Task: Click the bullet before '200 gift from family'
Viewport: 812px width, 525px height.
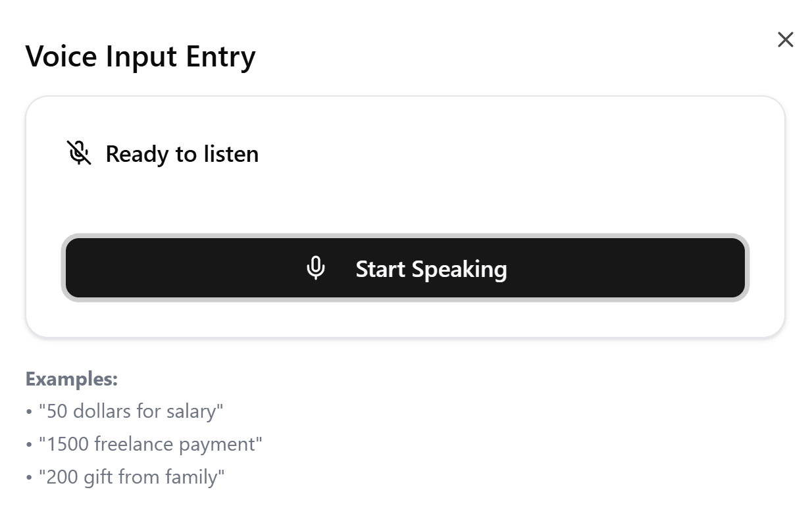Action: 29,477
